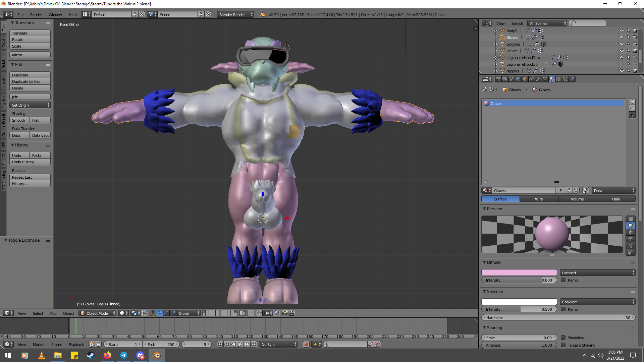The width and height of the screenshot is (644, 362).
Task: Open Blender from the Windows taskbar
Action: (x=156, y=355)
